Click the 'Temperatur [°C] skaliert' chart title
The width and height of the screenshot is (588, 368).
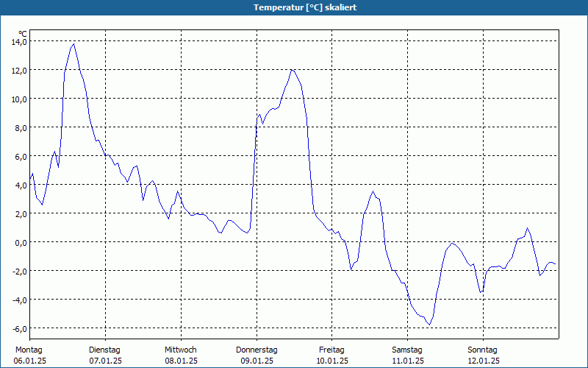[x=305, y=7]
